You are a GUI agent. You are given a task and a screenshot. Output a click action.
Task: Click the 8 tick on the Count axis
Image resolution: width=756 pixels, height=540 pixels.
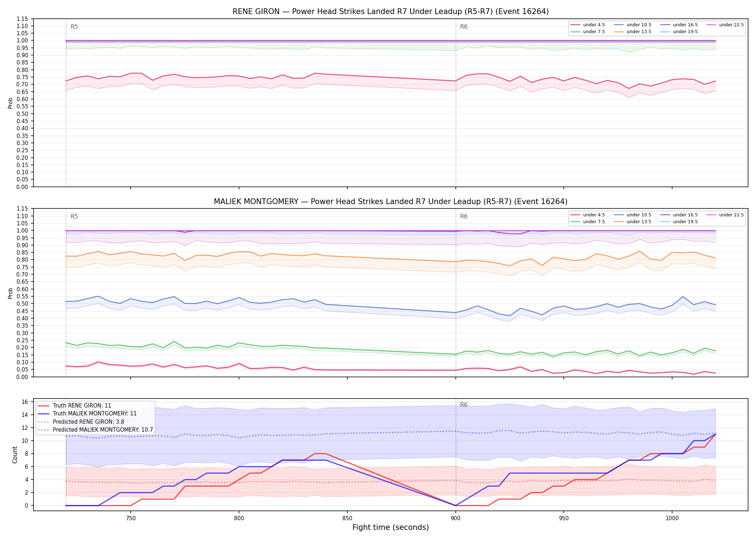(26, 454)
